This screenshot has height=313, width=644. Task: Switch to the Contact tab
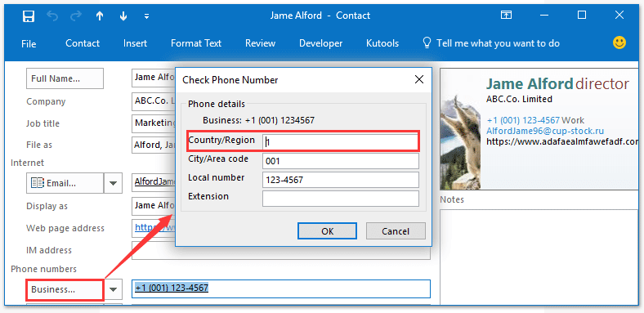coord(83,43)
